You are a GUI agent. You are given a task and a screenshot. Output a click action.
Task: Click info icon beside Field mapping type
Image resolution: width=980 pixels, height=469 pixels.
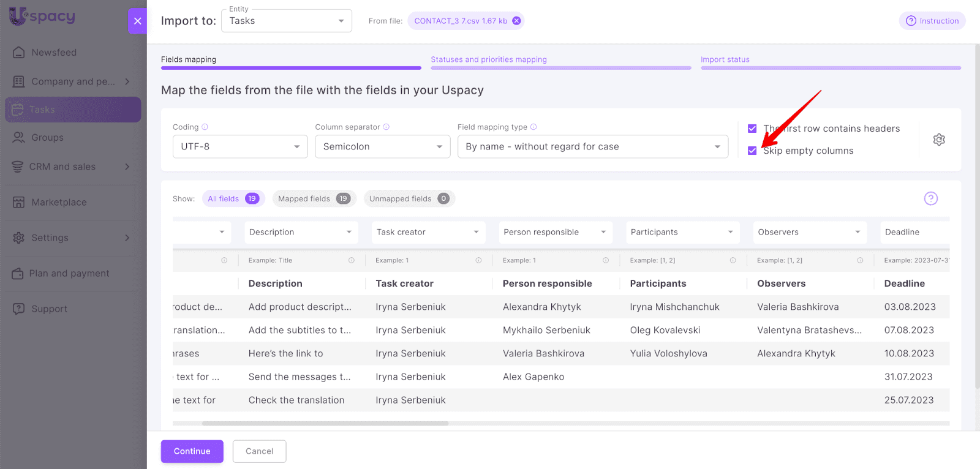click(533, 127)
